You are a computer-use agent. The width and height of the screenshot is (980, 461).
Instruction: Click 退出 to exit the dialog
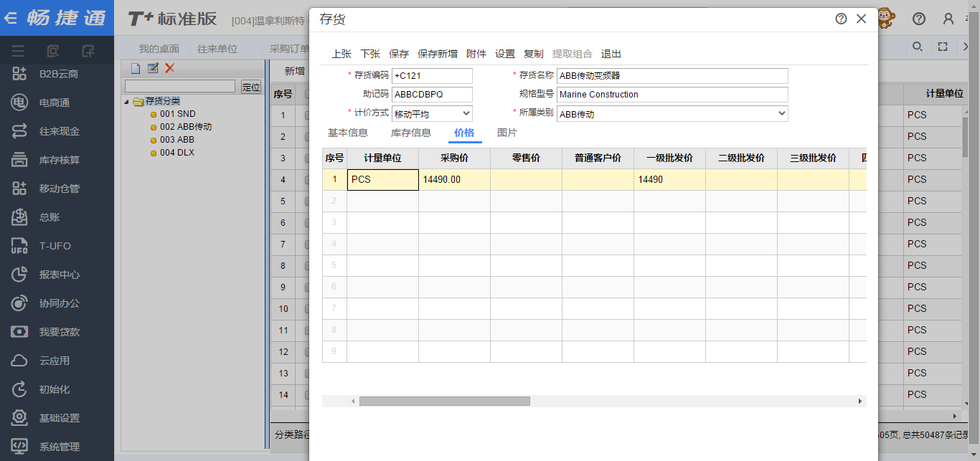click(611, 54)
